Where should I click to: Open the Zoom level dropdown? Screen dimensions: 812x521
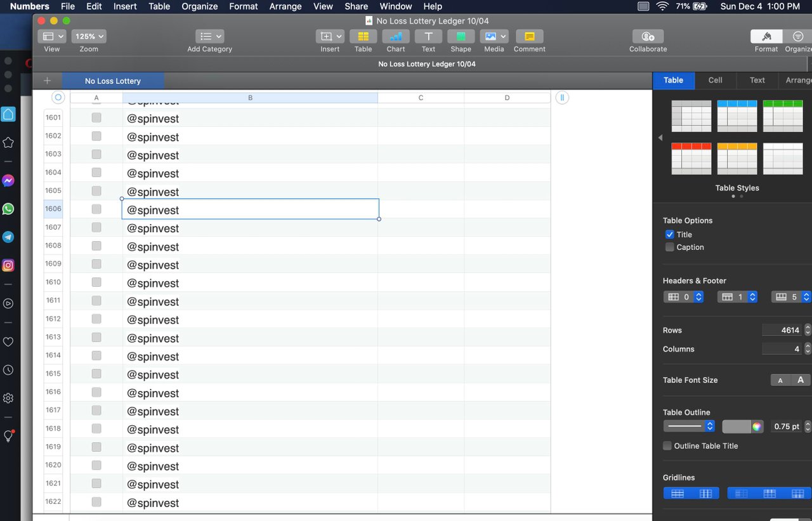click(88, 36)
